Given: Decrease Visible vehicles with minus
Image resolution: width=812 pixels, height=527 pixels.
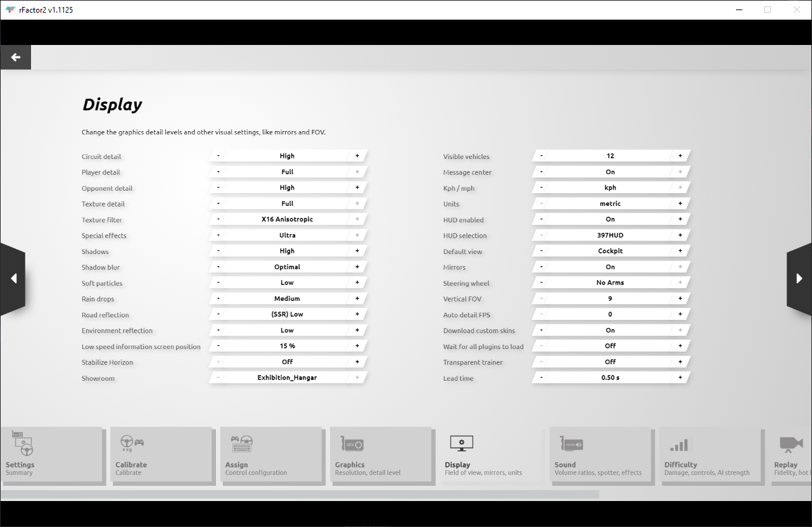Looking at the screenshot, I should (542, 156).
